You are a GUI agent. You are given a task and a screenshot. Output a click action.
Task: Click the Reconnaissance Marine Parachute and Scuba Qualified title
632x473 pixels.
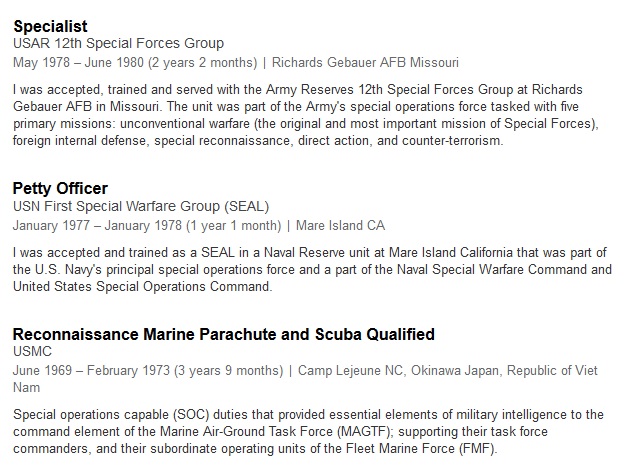pyautogui.click(x=224, y=334)
